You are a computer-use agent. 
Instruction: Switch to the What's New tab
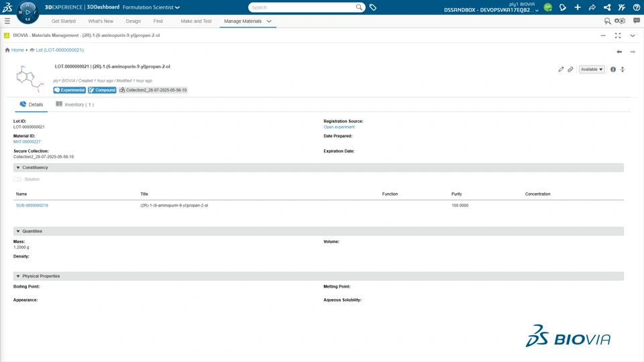(101, 21)
